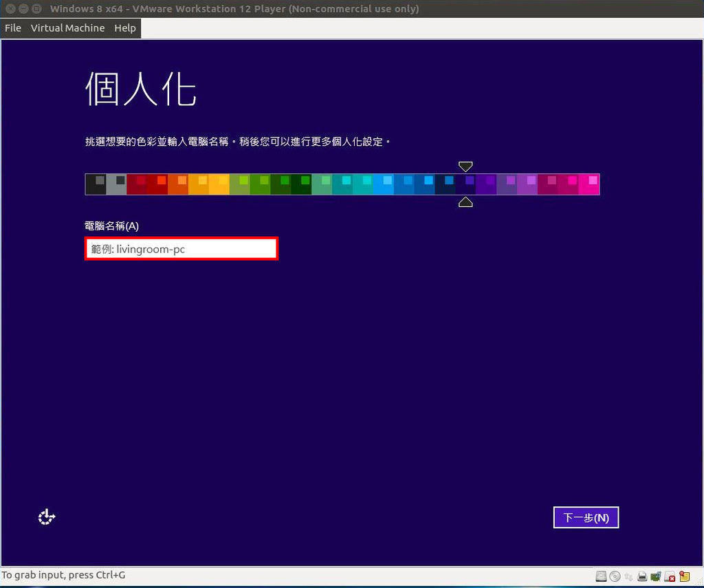Click the Ease of Access icon at bottom left
This screenshot has width=704, height=588.
tap(46, 516)
